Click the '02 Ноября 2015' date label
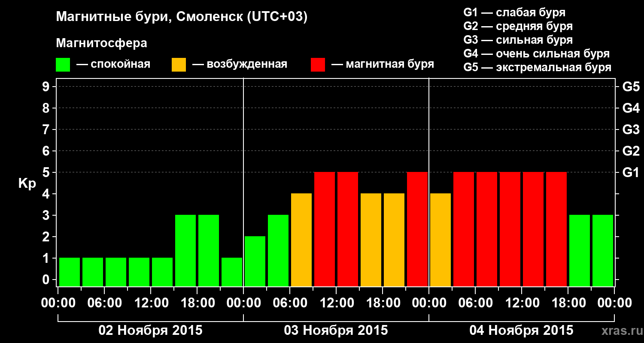This screenshot has width=644, height=343. click(x=150, y=330)
